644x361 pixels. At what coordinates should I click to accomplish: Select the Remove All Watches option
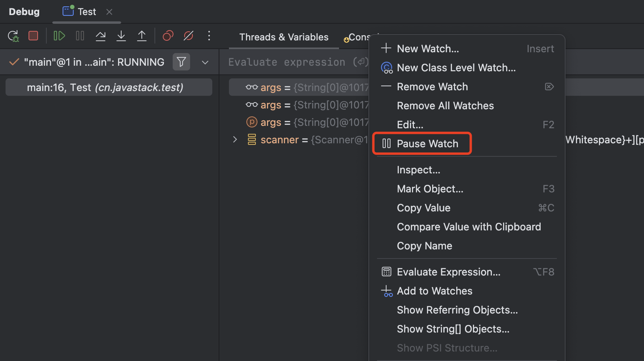(x=445, y=106)
